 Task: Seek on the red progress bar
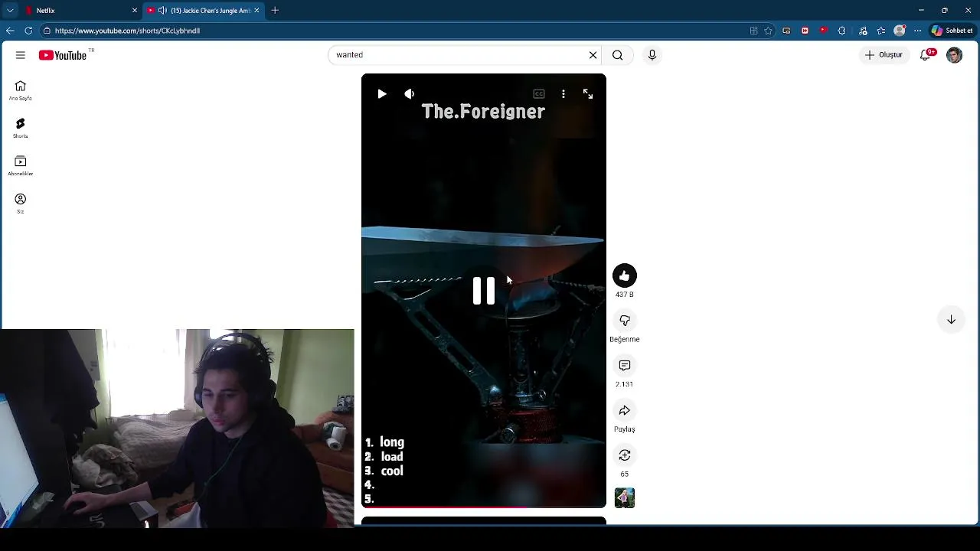484,507
